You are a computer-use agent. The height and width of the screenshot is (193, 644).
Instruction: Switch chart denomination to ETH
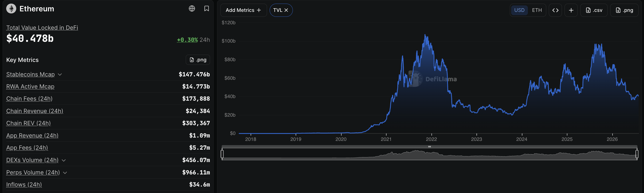coord(537,10)
